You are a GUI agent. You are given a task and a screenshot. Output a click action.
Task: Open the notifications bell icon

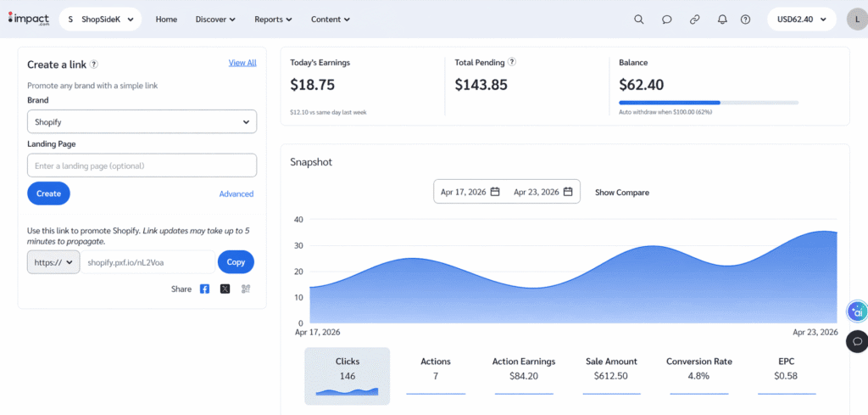[722, 20]
